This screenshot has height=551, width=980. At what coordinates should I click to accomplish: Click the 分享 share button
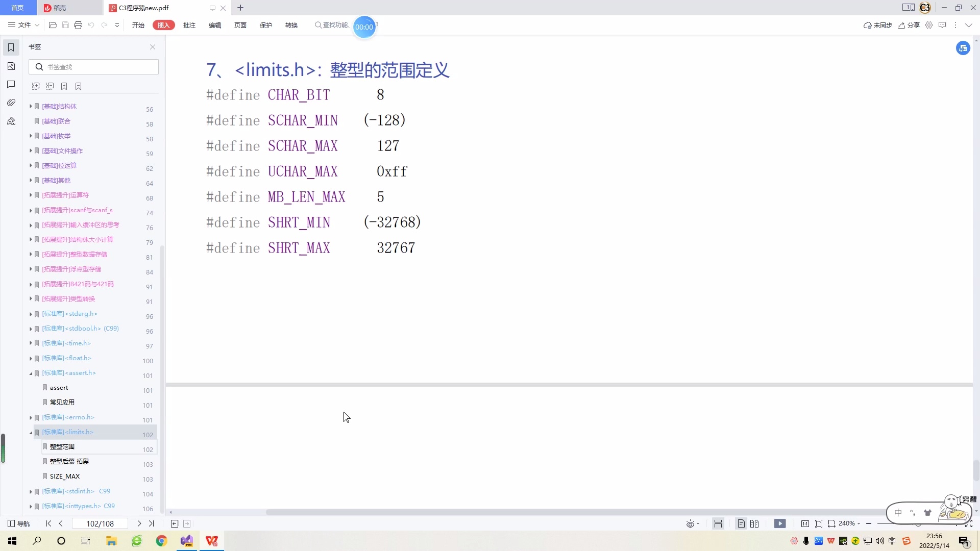coord(909,25)
